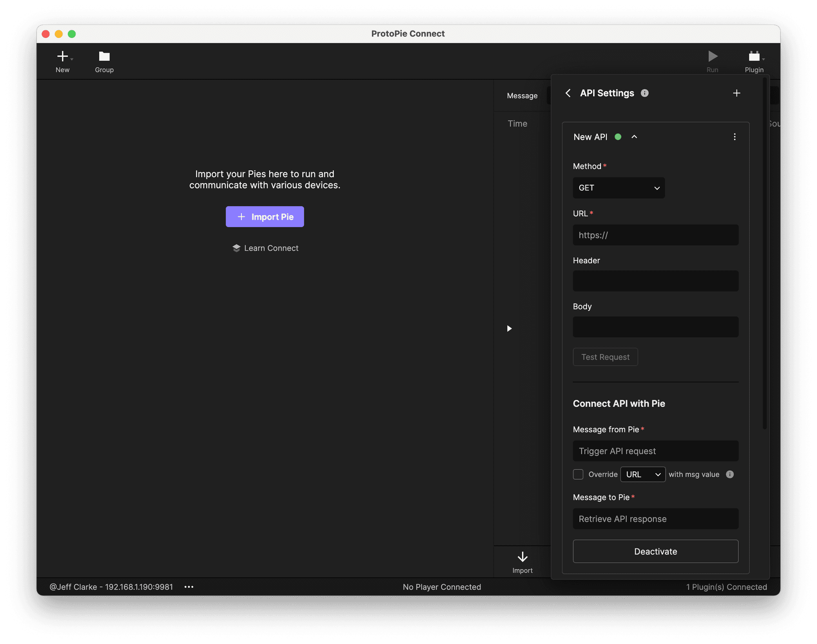Viewport: 817px width, 644px height.
Task: Focus the Trigger API request field
Action: click(655, 451)
